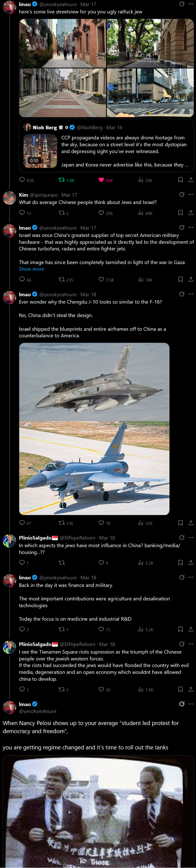View analytics showing 49K views
The width and height of the screenshot is (196, 868).
pos(145,213)
